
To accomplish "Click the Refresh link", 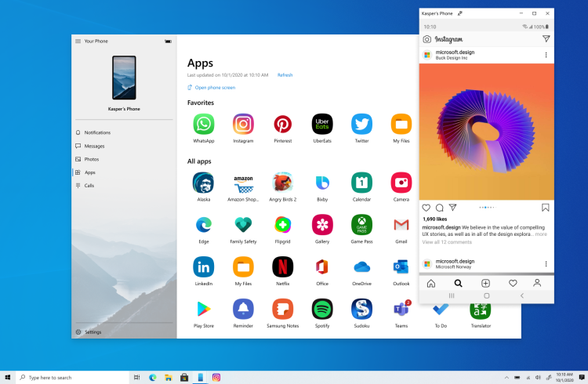I will pos(285,75).
